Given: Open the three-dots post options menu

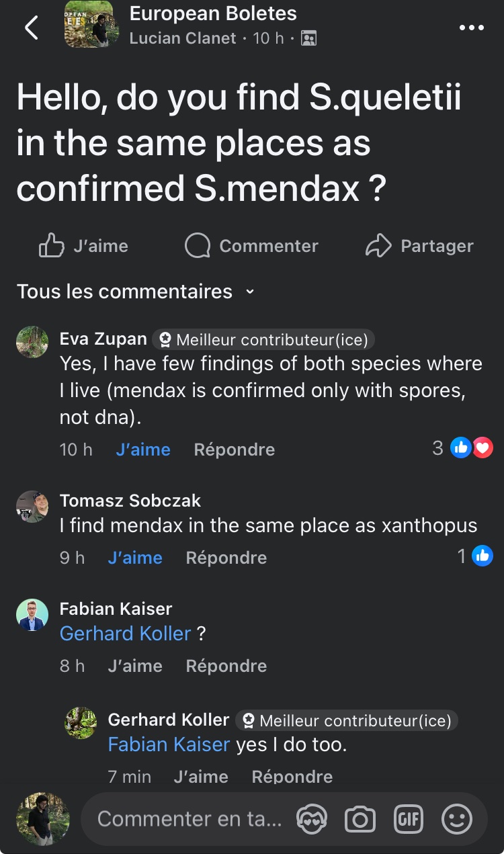Looking at the screenshot, I should click(471, 28).
